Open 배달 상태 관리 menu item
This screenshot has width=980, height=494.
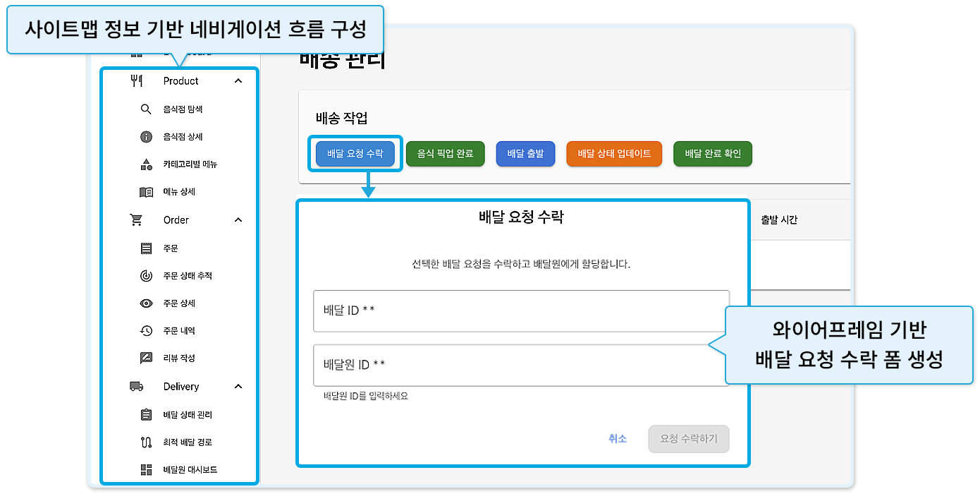point(187,415)
